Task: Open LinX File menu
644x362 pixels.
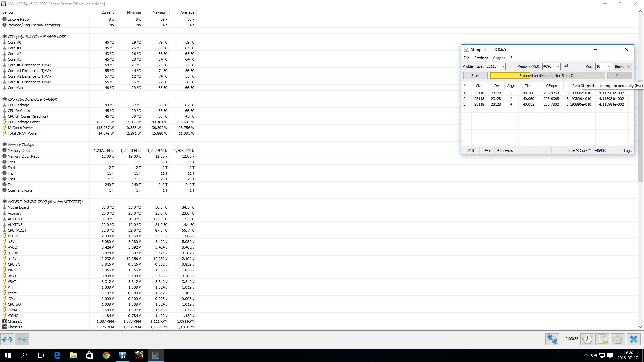Action: click(x=467, y=58)
